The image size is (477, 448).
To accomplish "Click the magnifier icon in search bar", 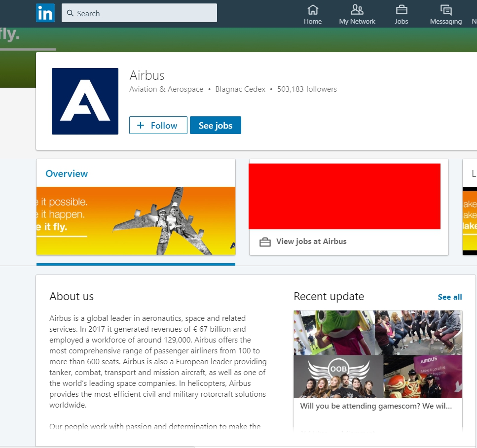I will tap(71, 13).
